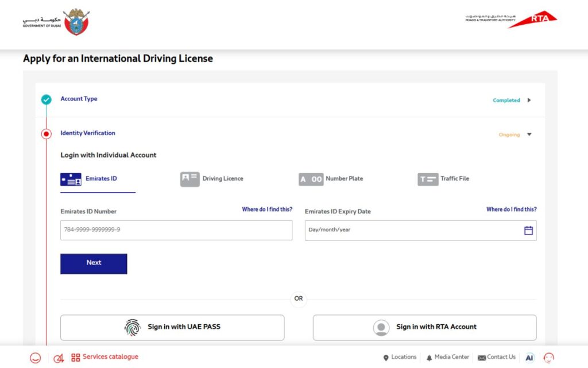Click the Account Type completed checkmark
Screen dimensions: 588x368
[x=46, y=99]
